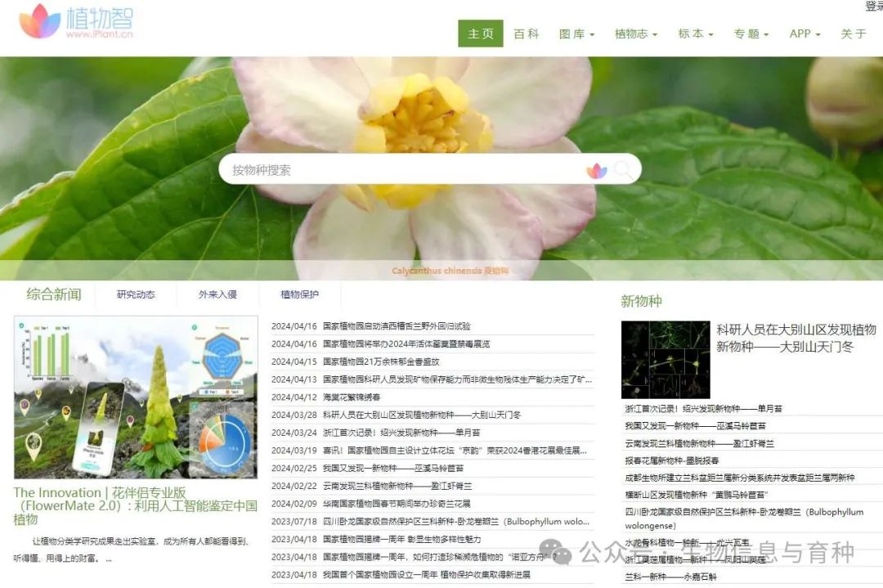883x588 pixels.
Task: Open the 植物保护 tab
Action: 298,294
